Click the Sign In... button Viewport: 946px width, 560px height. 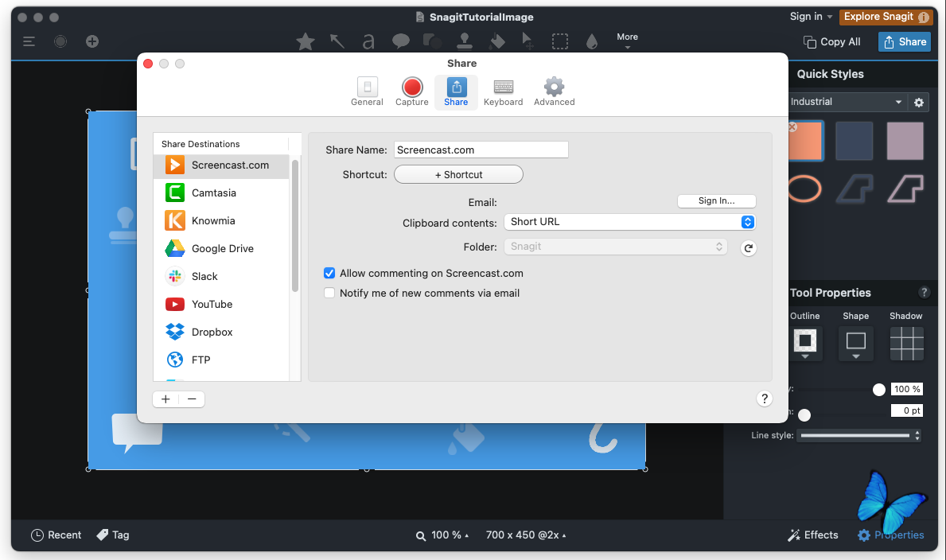coord(717,201)
